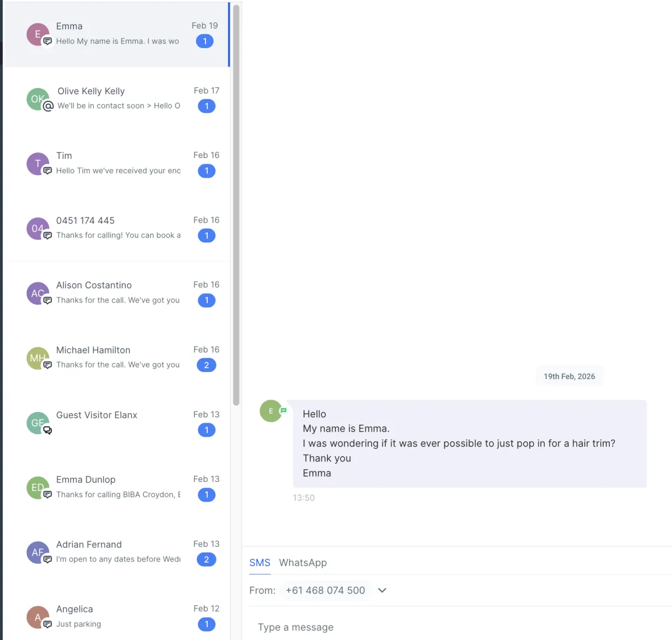672x640 pixels.
Task: Click the unread badge on the 0451 174 445 conversation
Action: [207, 236]
